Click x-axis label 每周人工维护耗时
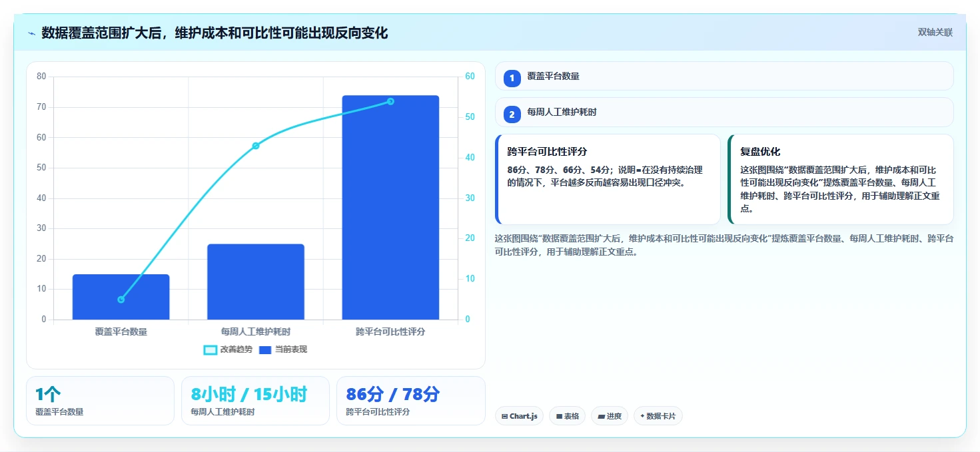 click(x=256, y=332)
